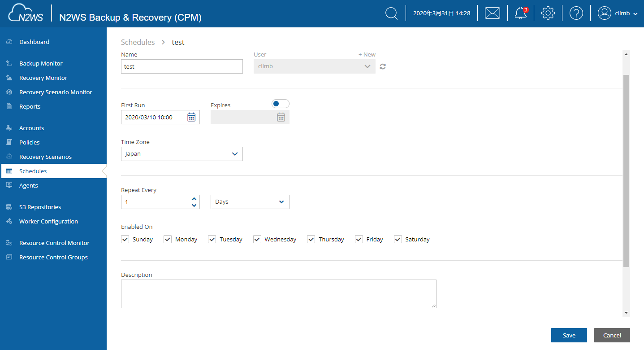Uncheck the Tuesday checkbox
644x350 pixels.
pos(212,239)
